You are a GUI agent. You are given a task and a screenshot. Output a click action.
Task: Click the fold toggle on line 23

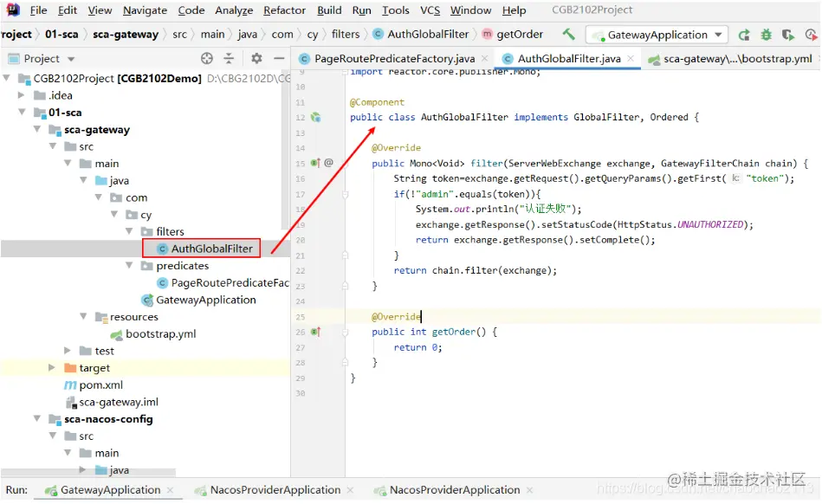coord(345,286)
